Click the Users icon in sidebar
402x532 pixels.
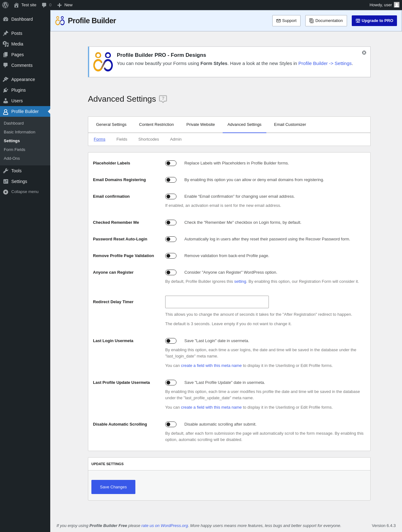coord(6,101)
